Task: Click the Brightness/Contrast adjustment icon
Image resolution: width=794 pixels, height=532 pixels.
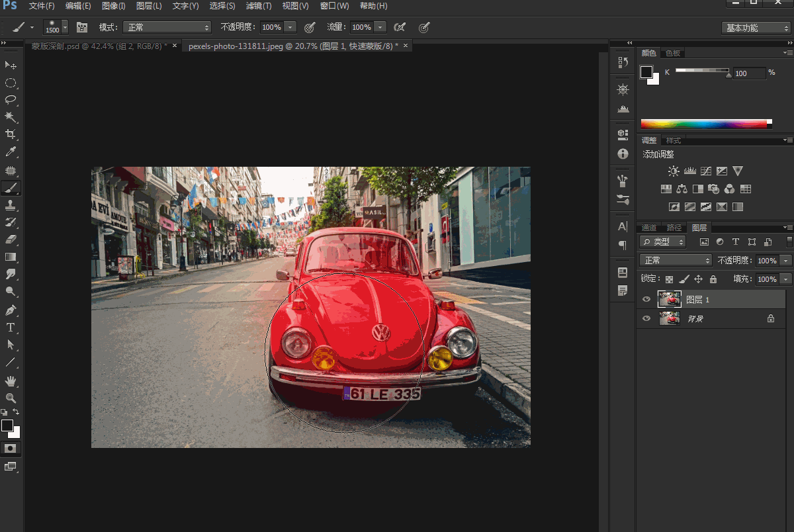Action: point(673,171)
